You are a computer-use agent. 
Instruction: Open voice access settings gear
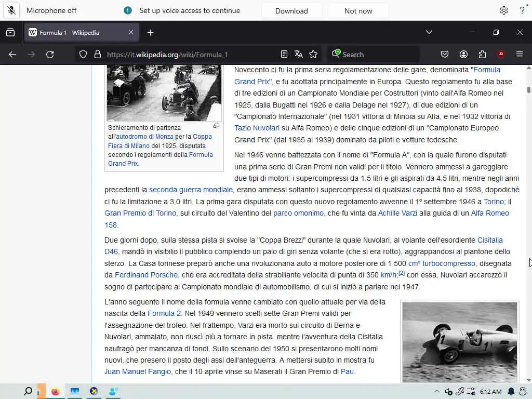[x=504, y=10]
